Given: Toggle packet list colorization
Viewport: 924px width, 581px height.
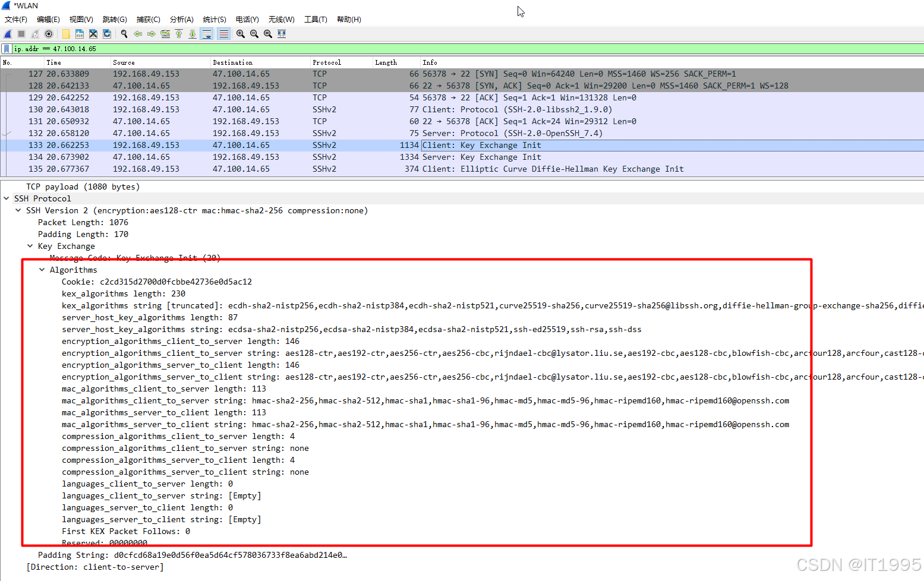Looking at the screenshot, I should pos(223,34).
